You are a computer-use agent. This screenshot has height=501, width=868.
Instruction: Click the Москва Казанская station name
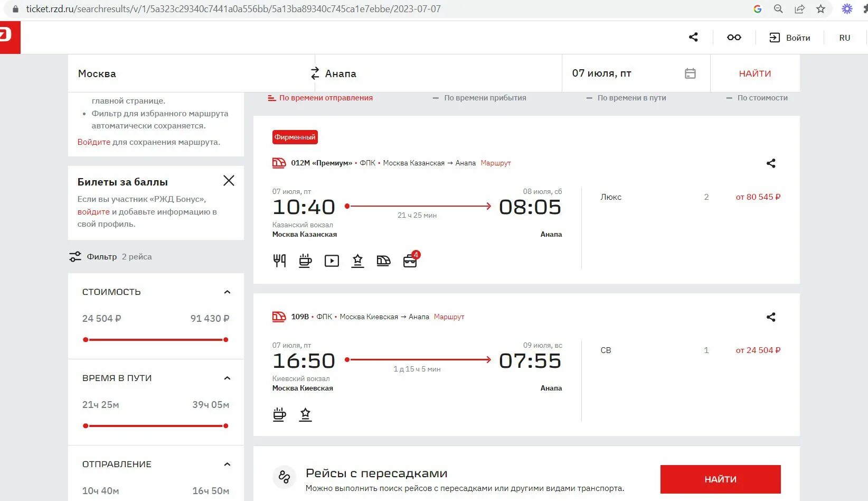[305, 234]
